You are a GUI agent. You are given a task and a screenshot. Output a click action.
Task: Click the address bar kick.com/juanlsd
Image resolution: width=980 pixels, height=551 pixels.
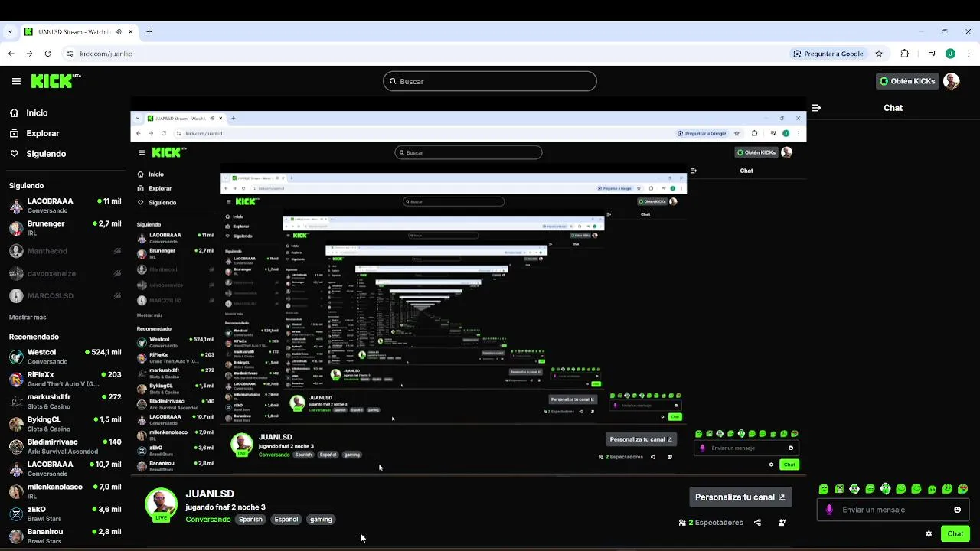pos(106,54)
